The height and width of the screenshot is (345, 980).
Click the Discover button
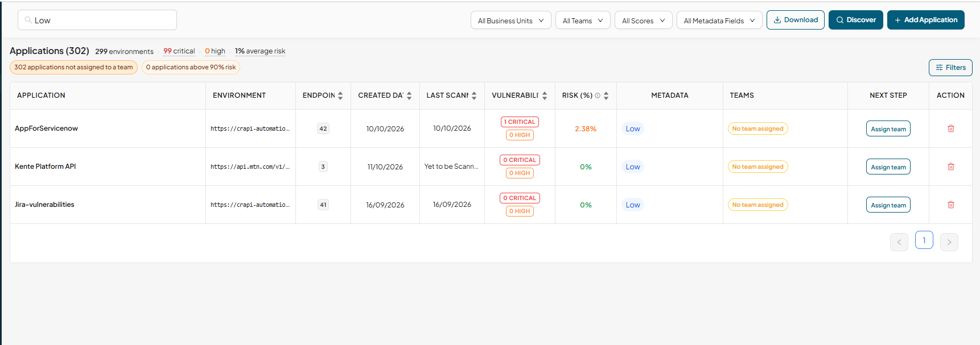pos(856,20)
